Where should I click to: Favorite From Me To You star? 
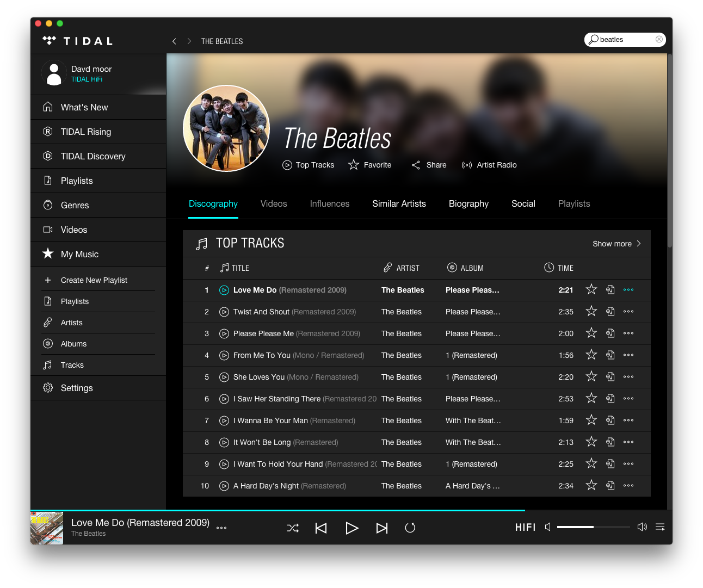[x=591, y=355]
